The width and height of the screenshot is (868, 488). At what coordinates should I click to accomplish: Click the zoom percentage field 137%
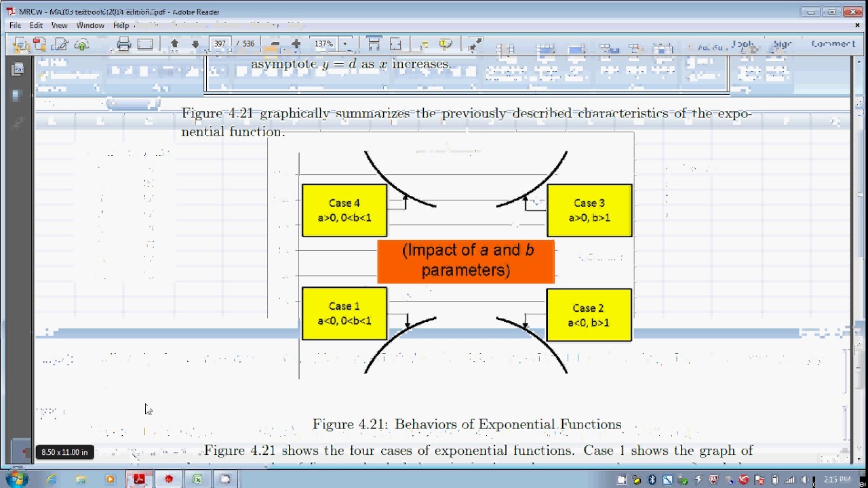(323, 44)
